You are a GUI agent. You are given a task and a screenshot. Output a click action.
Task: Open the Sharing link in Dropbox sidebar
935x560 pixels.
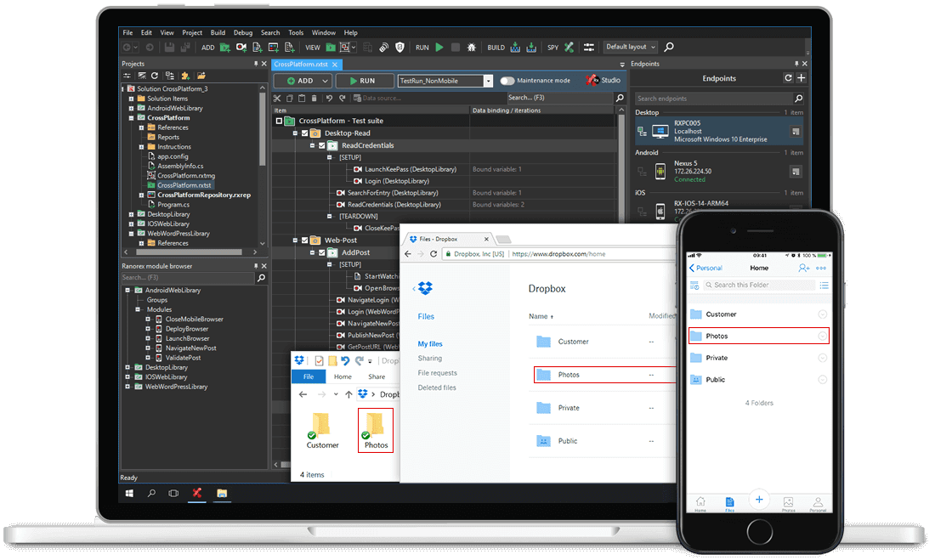pos(430,359)
